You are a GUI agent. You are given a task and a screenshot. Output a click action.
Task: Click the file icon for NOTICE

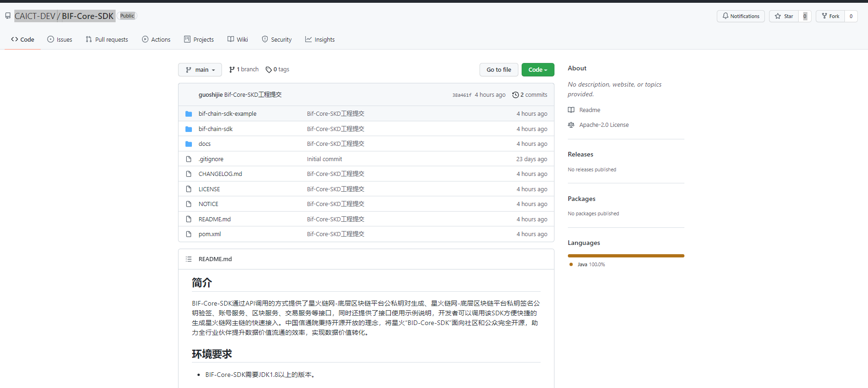(189, 204)
